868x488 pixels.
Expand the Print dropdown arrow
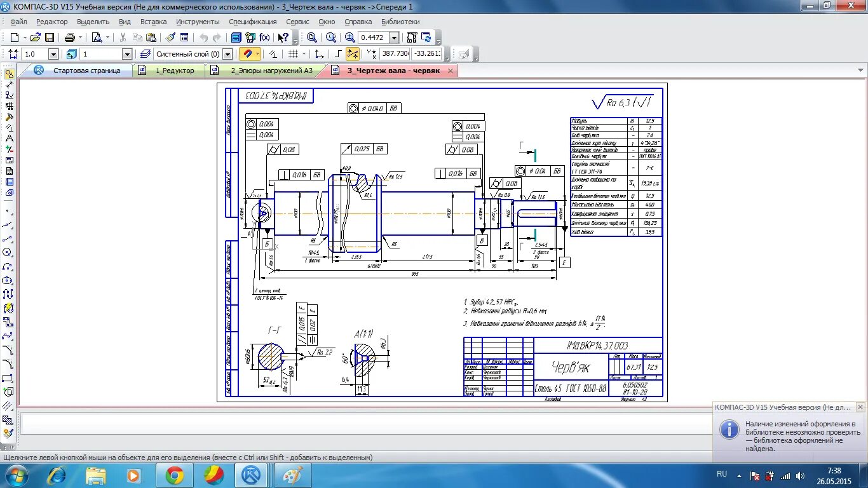[80, 37]
